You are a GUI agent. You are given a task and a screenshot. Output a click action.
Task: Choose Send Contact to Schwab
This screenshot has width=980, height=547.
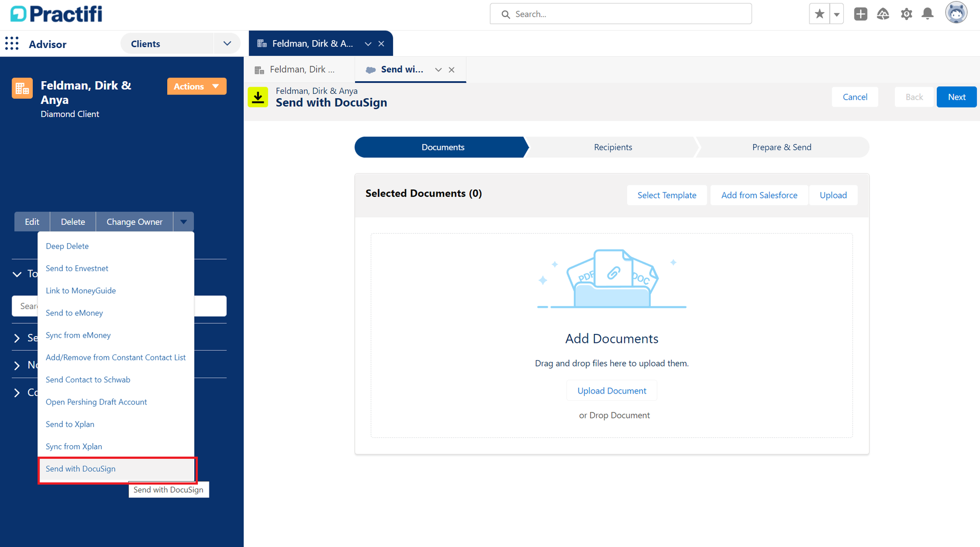(x=116, y=380)
